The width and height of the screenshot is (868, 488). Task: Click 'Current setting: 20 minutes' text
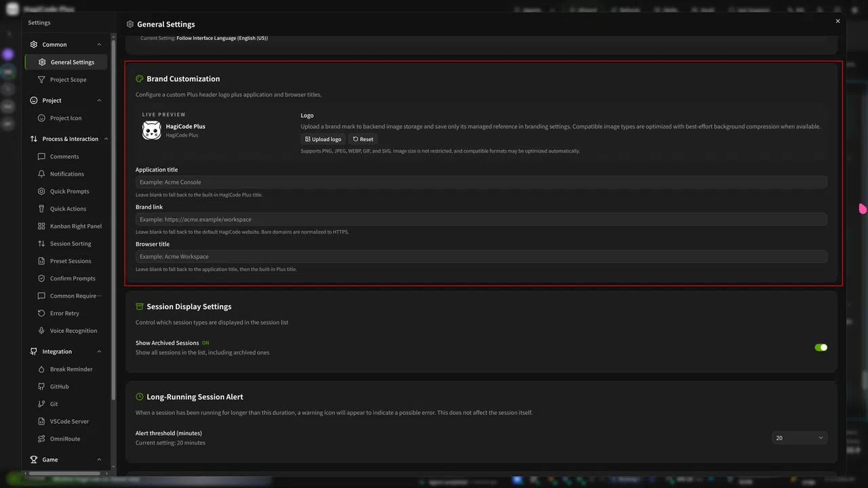pyautogui.click(x=170, y=443)
